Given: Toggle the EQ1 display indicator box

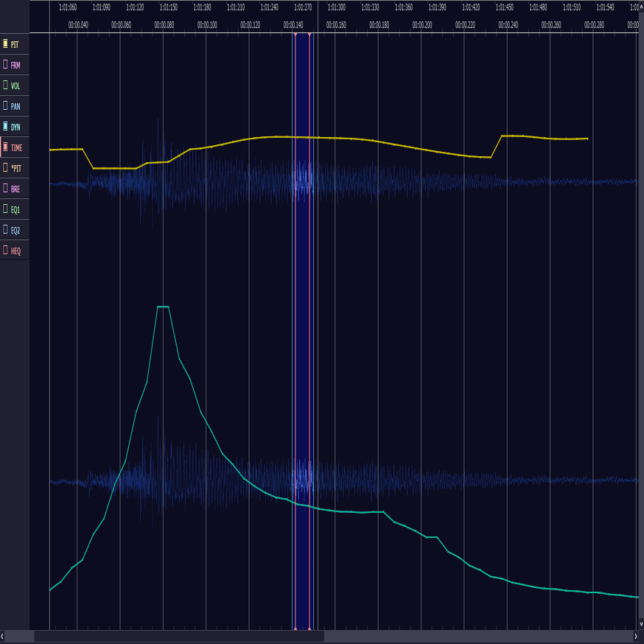Looking at the screenshot, I should coord(5,209).
